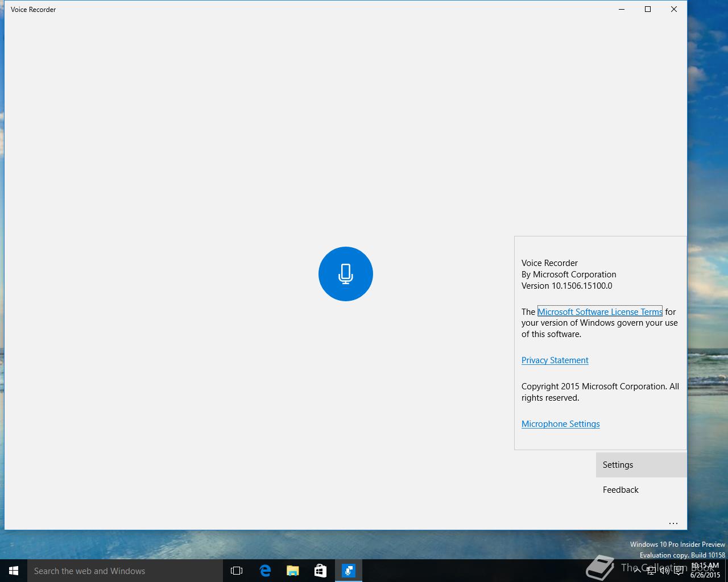728x582 pixels.
Task: Open the Store from the taskbar
Action: pyautogui.click(x=321, y=571)
